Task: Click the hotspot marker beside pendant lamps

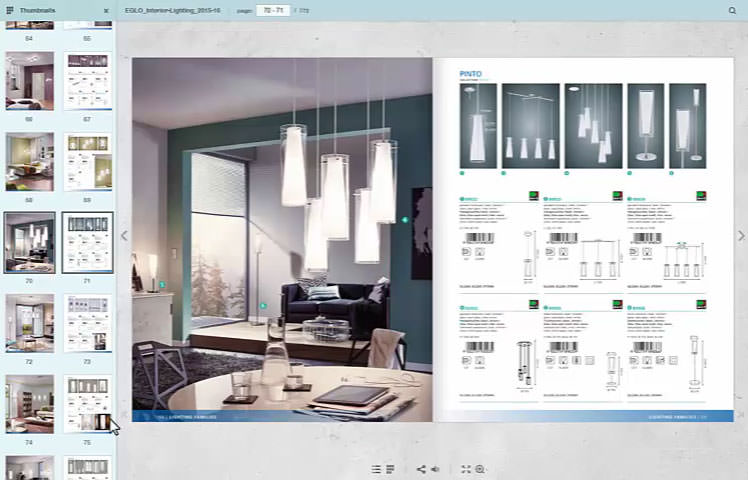Action: tap(405, 219)
